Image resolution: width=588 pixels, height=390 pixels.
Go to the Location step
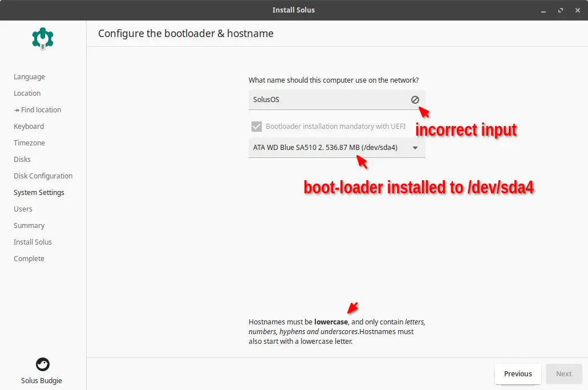tap(27, 94)
